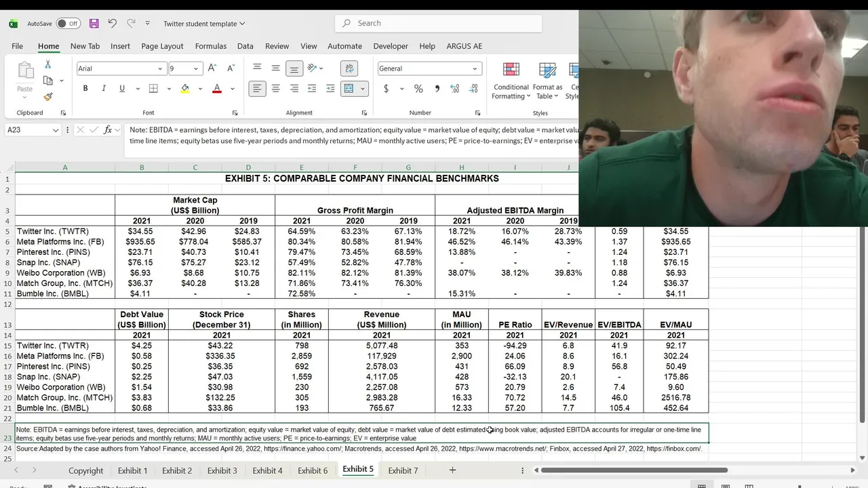Screen dimensions: 868x488
Task: Switch to the Exhibit 7 sheet tab
Action: coord(403,470)
